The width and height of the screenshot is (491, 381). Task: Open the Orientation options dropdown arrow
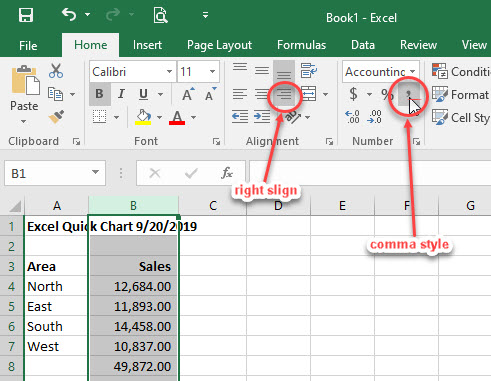[x=307, y=117]
